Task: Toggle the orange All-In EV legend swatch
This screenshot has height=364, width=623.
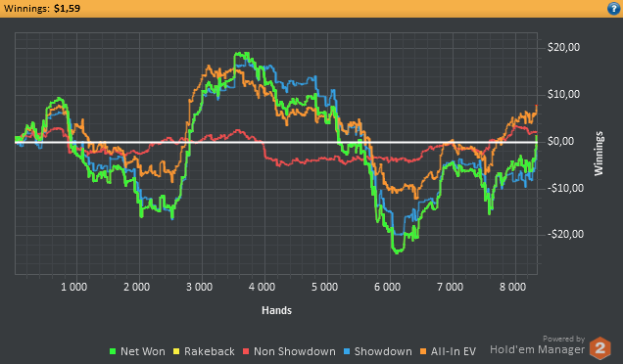Action: click(423, 351)
